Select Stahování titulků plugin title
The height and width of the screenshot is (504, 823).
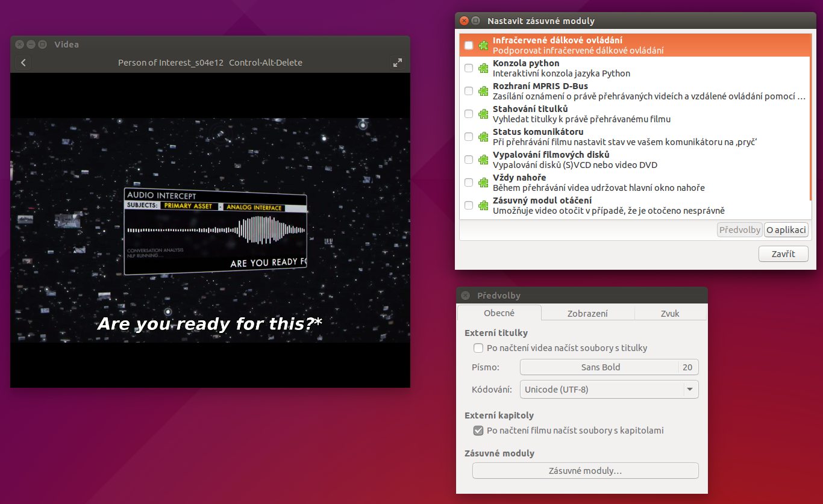530,109
